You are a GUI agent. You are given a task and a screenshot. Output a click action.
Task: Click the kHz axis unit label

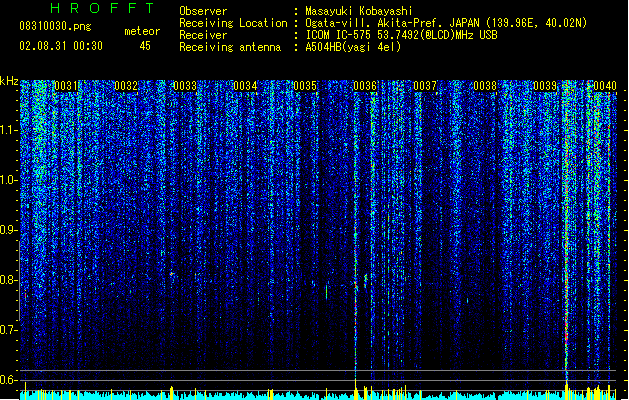(9, 82)
